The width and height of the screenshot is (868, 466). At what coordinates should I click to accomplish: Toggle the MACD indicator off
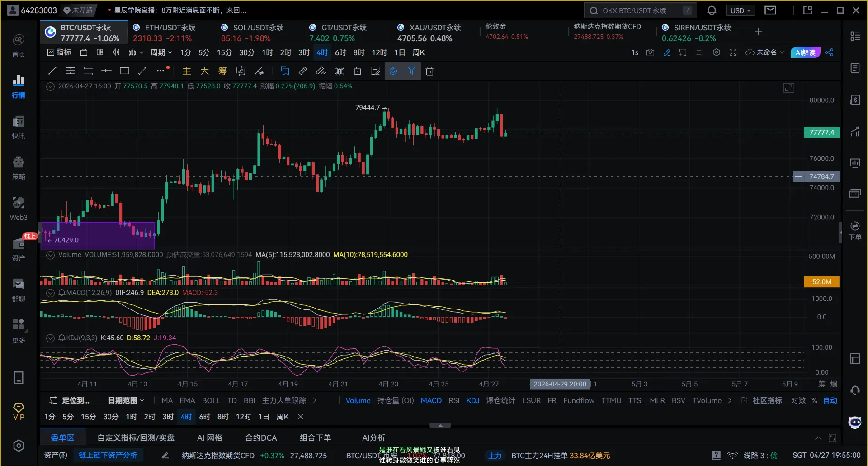point(430,400)
